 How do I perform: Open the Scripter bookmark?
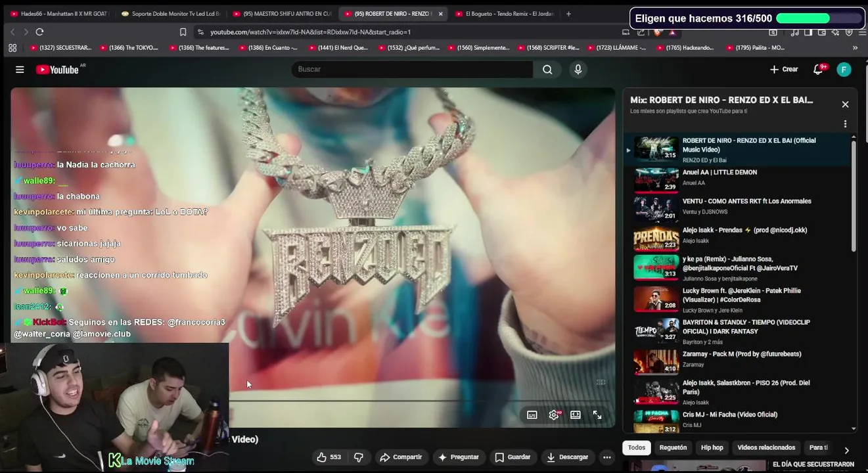(549, 48)
